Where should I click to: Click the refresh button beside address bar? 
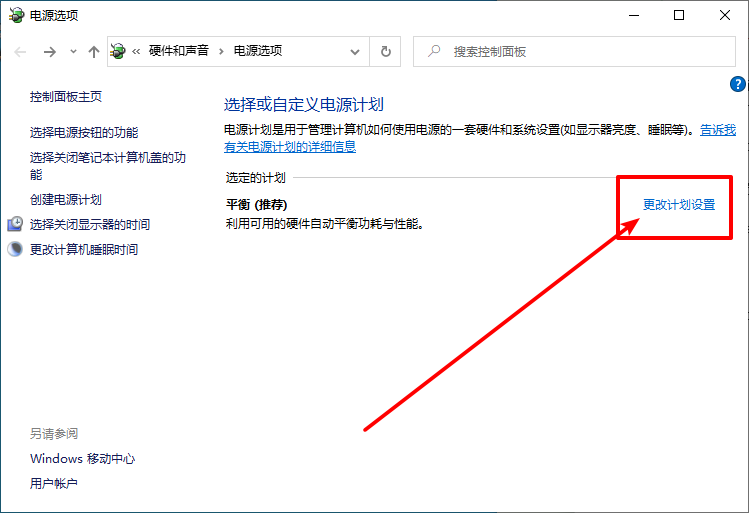coord(385,51)
